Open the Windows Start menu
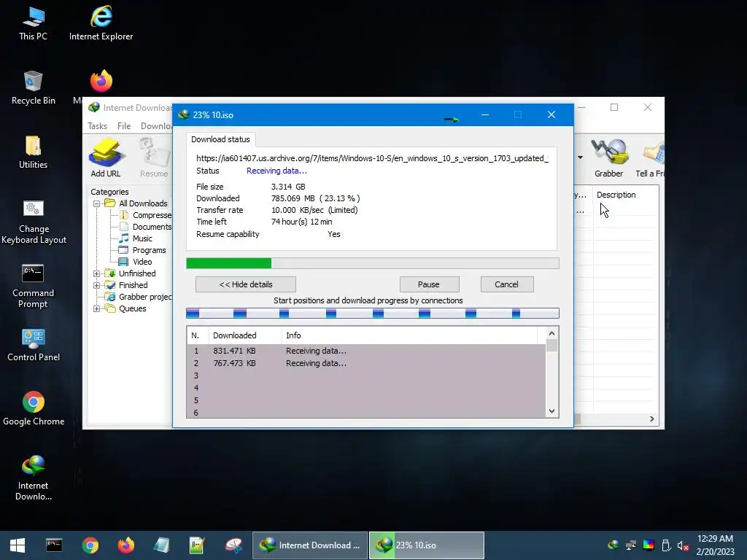 [x=18, y=545]
